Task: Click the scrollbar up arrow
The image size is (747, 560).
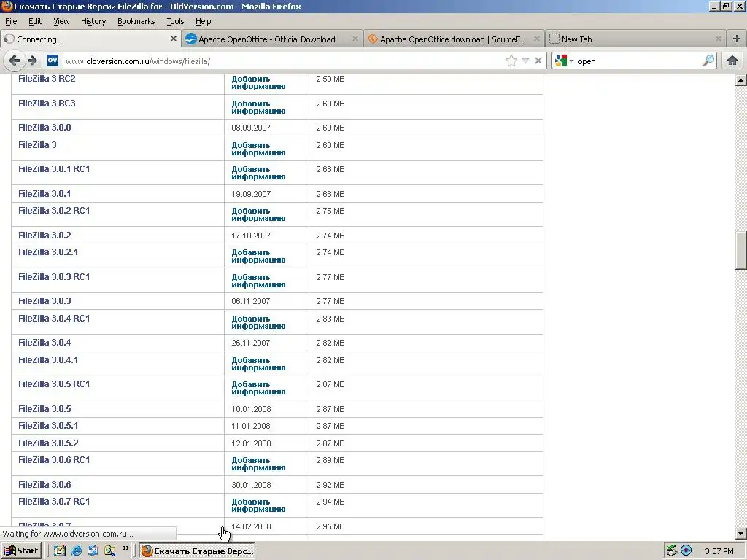Action: point(741,80)
